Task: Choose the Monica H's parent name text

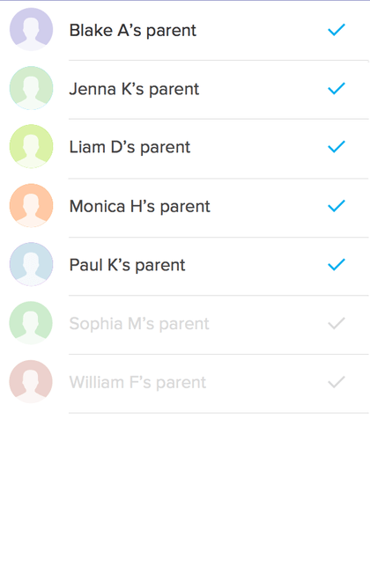Action: coord(139,207)
